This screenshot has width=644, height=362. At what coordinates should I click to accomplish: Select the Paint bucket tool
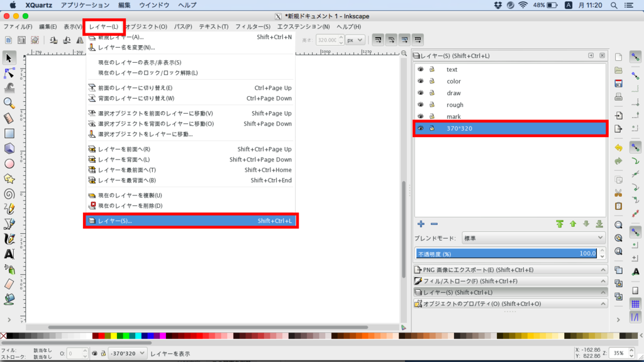click(9, 300)
